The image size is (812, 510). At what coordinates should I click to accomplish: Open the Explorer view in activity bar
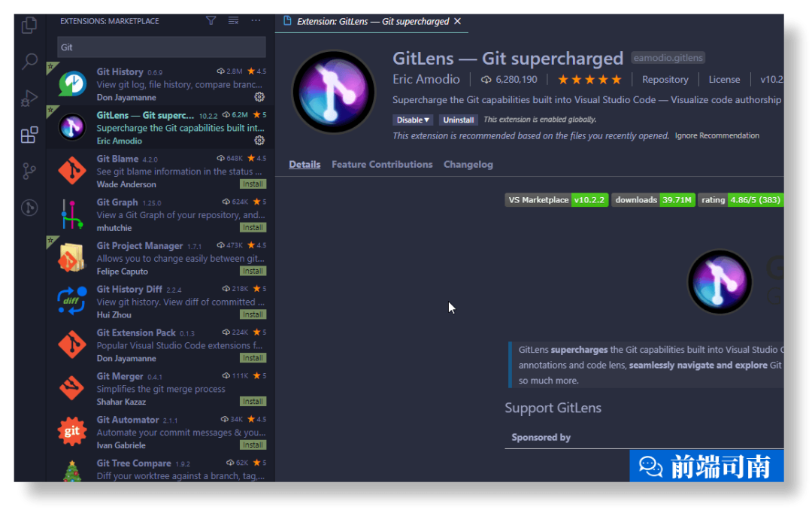(29, 25)
